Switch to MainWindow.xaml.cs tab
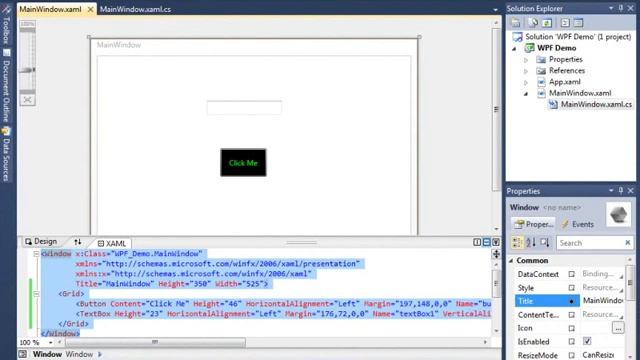The image size is (640, 360). [x=136, y=9]
